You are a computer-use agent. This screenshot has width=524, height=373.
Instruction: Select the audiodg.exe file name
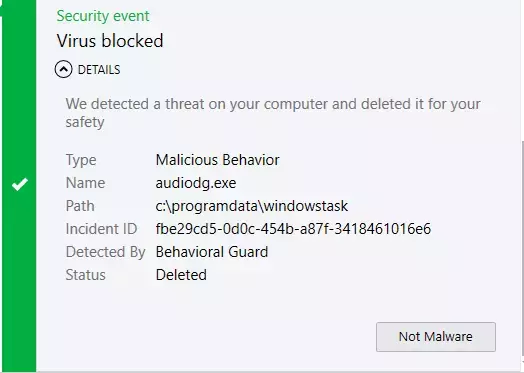[x=196, y=183]
